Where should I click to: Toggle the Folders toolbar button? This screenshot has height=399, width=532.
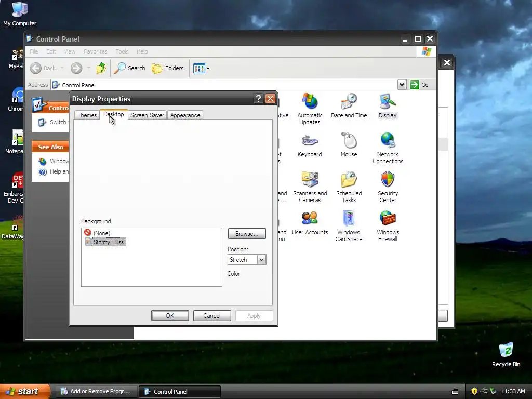(168, 68)
